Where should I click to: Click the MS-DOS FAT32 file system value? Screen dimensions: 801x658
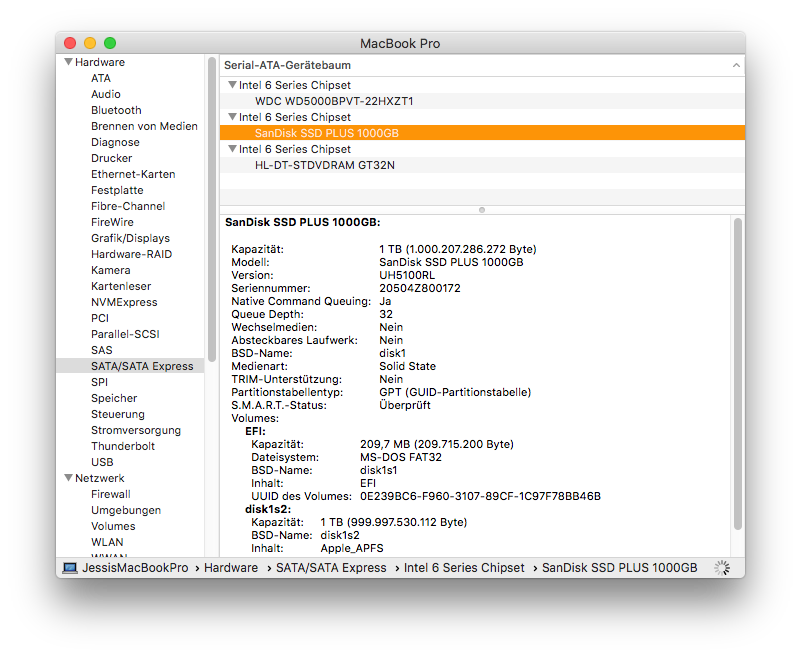point(400,457)
